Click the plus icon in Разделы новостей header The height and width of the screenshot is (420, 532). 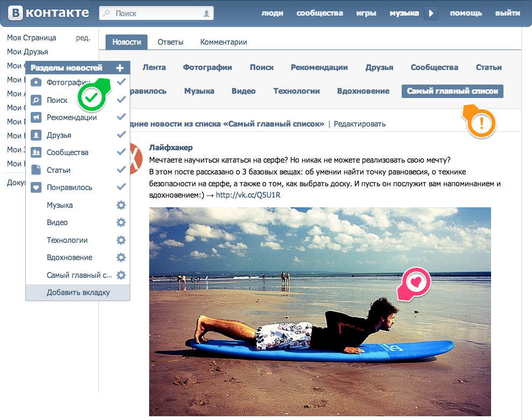[121, 68]
